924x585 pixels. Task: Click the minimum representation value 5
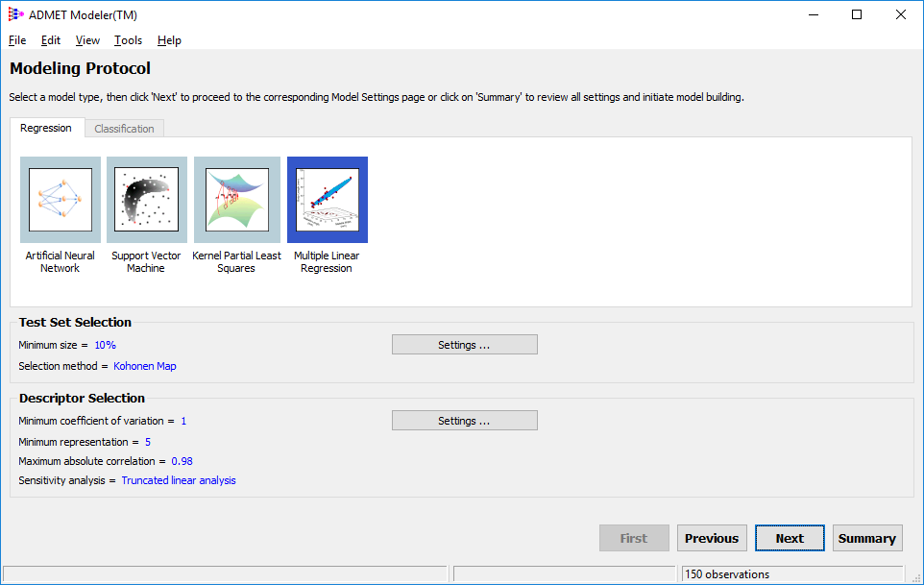148,442
